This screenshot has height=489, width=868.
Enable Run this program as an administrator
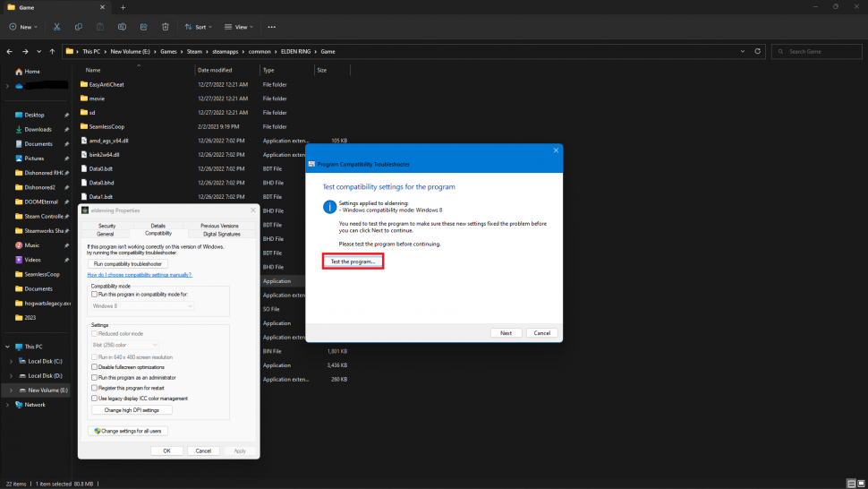point(95,377)
